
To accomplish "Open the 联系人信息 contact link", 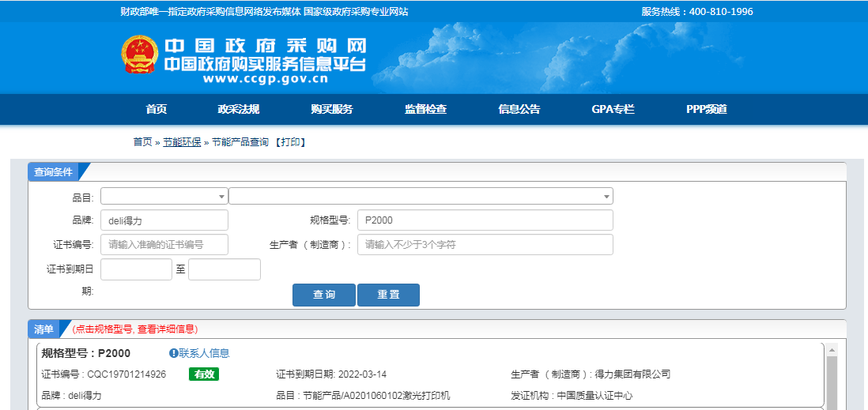I will (204, 353).
